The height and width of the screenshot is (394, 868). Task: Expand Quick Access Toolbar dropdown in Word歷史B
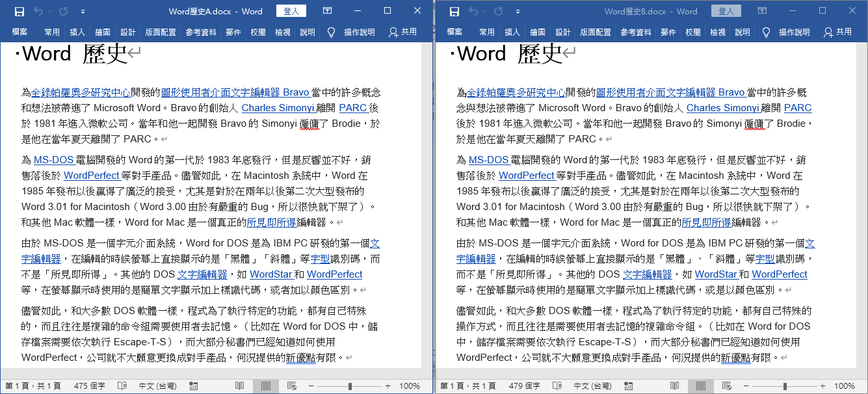(x=518, y=12)
